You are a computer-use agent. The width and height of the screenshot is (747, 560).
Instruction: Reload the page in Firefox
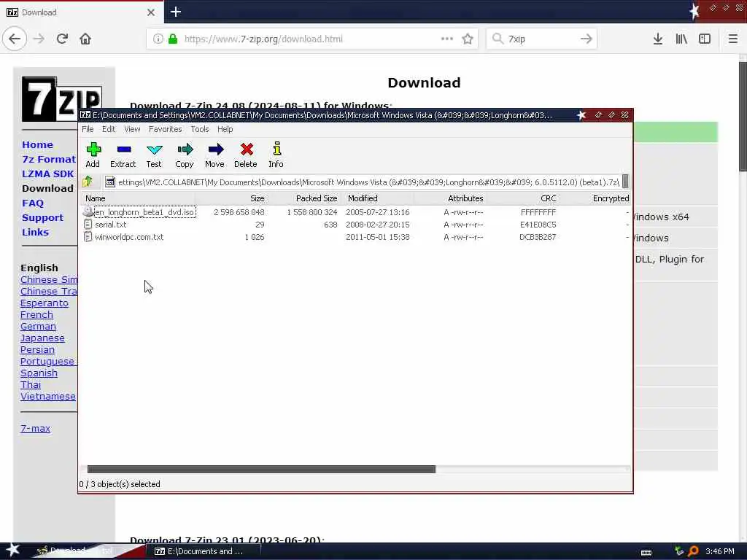62,39
